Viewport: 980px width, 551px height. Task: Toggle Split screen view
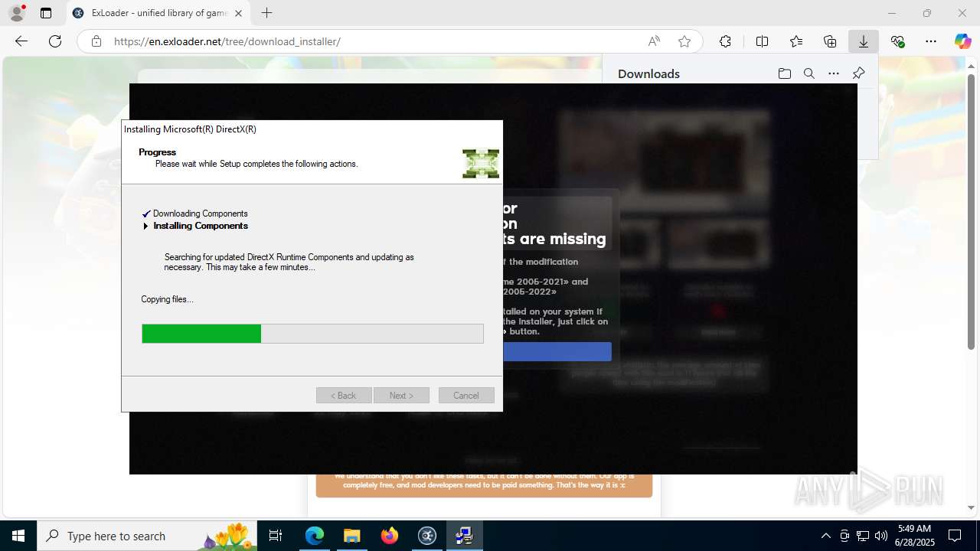(762, 41)
